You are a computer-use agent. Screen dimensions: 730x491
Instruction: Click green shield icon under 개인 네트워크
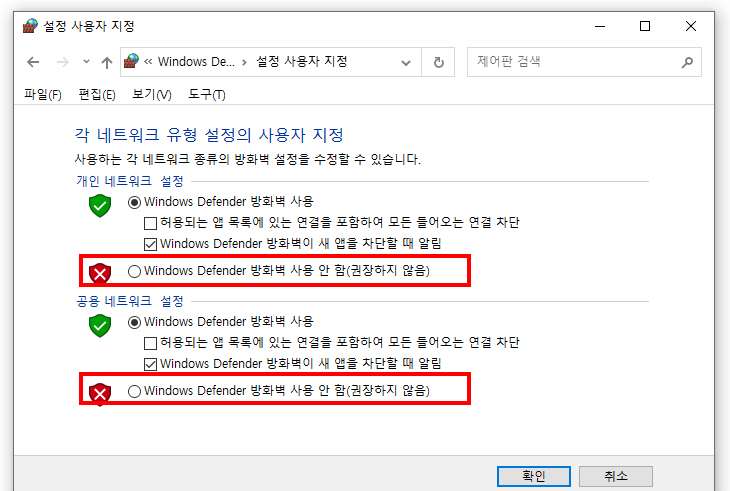tap(100, 206)
